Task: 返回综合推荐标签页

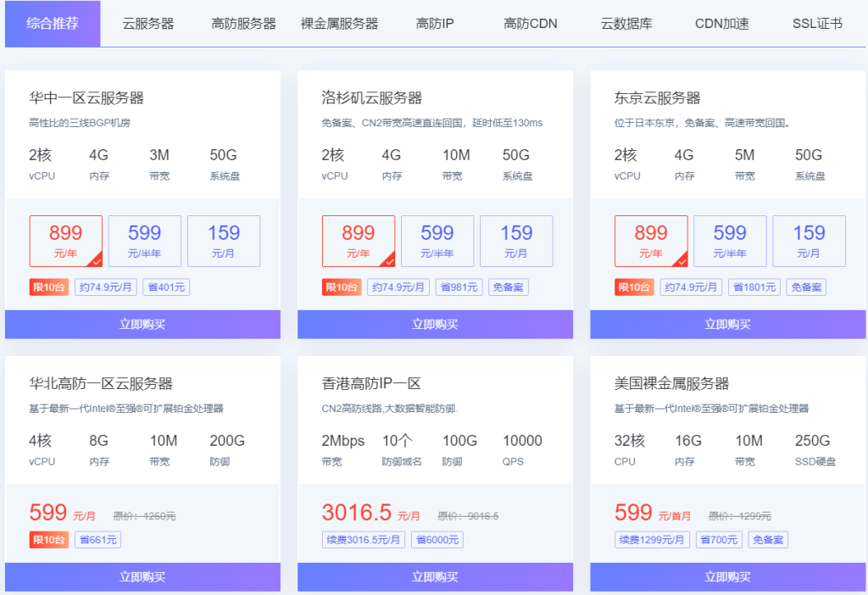Action: pyautogui.click(x=52, y=24)
